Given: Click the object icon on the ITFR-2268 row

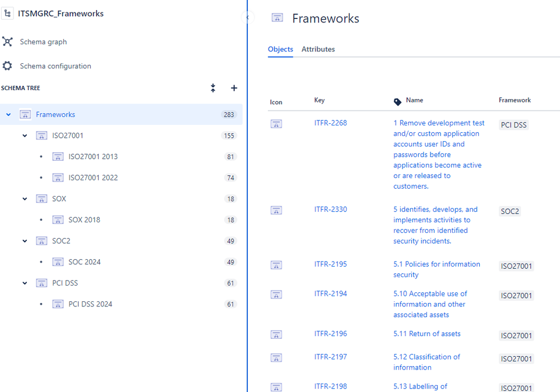Looking at the screenshot, I should pyautogui.click(x=276, y=124).
